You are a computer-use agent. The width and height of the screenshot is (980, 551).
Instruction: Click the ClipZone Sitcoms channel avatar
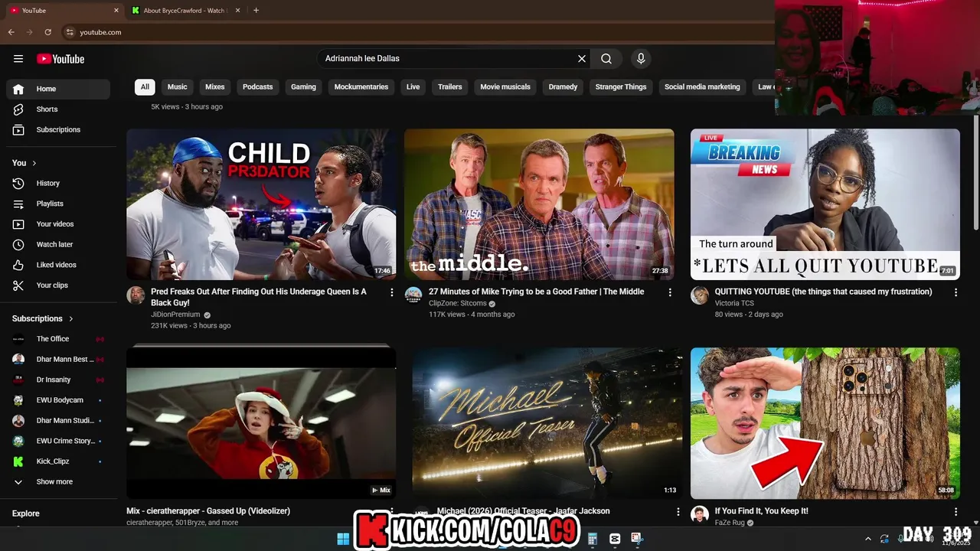[x=413, y=295]
